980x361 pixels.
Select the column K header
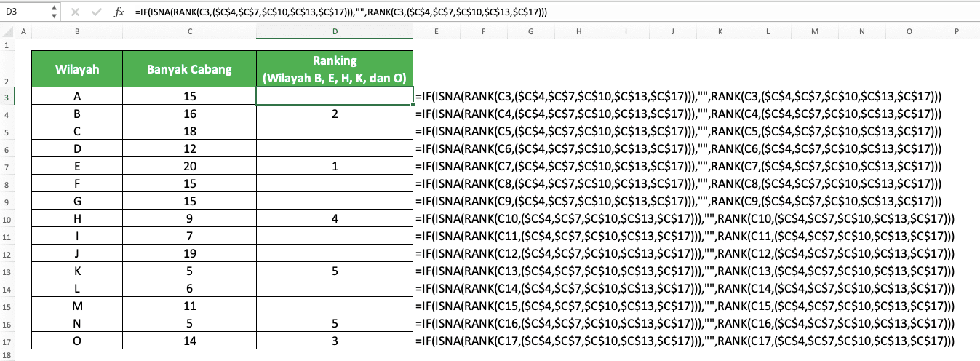point(720,31)
